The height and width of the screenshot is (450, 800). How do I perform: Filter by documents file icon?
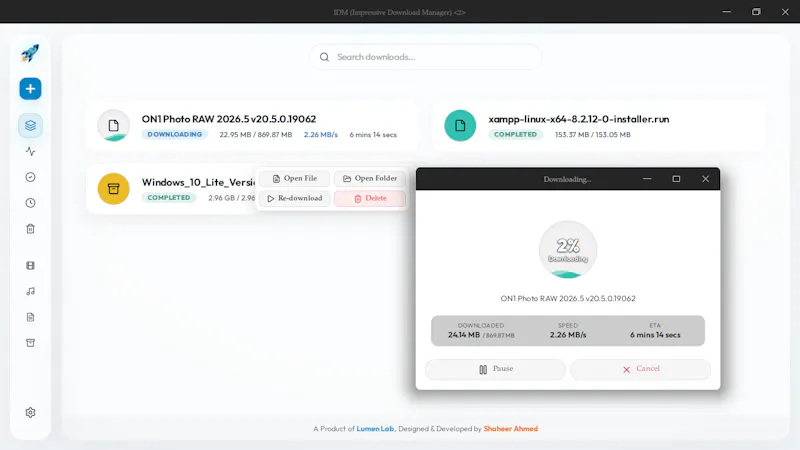pos(30,317)
